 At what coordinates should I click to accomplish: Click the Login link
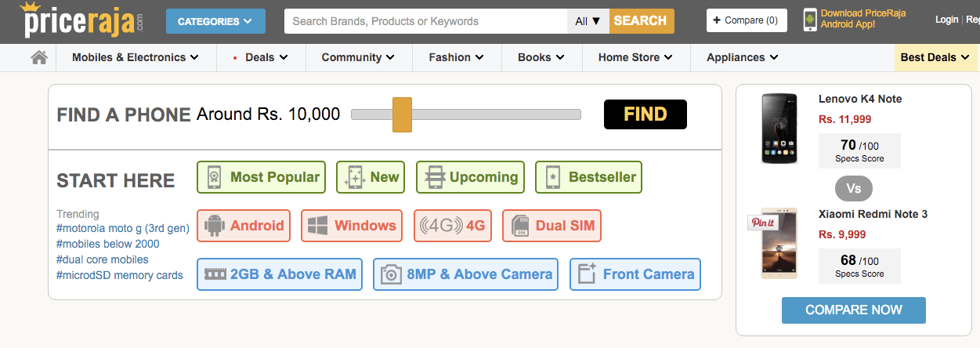click(946, 20)
